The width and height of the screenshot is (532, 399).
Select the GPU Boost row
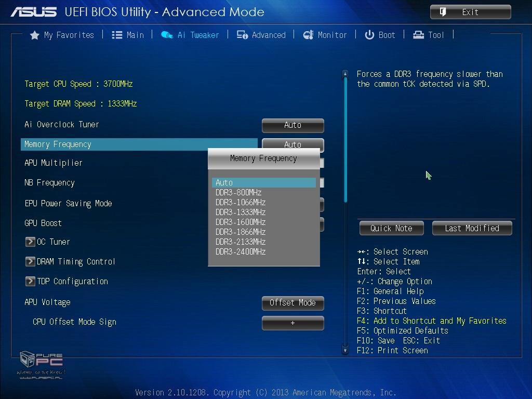coord(43,223)
